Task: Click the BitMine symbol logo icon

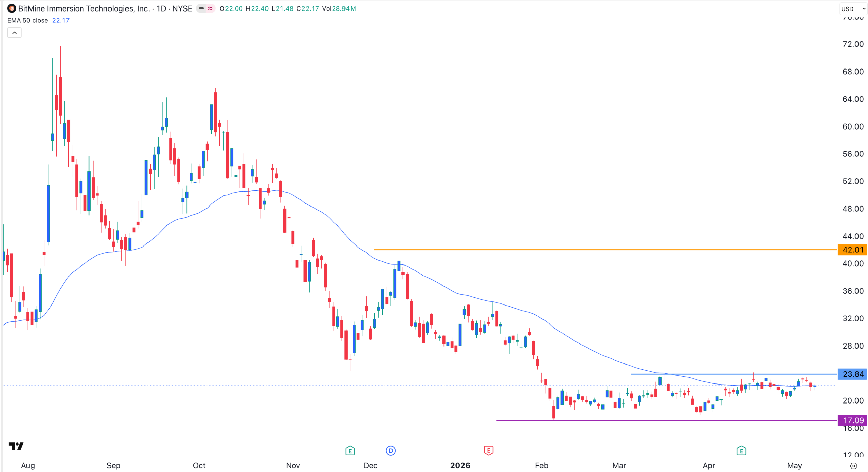Action: (x=12, y=8)
